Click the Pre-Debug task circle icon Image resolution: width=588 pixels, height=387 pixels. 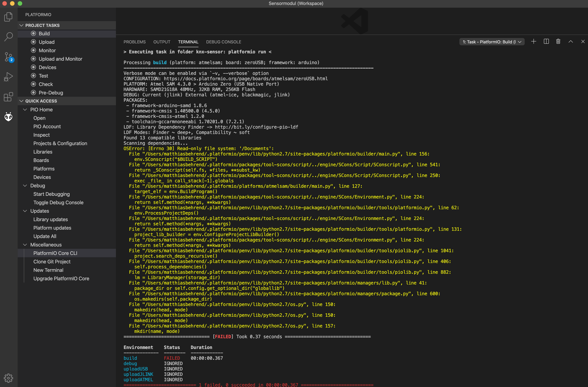point(33,92)
